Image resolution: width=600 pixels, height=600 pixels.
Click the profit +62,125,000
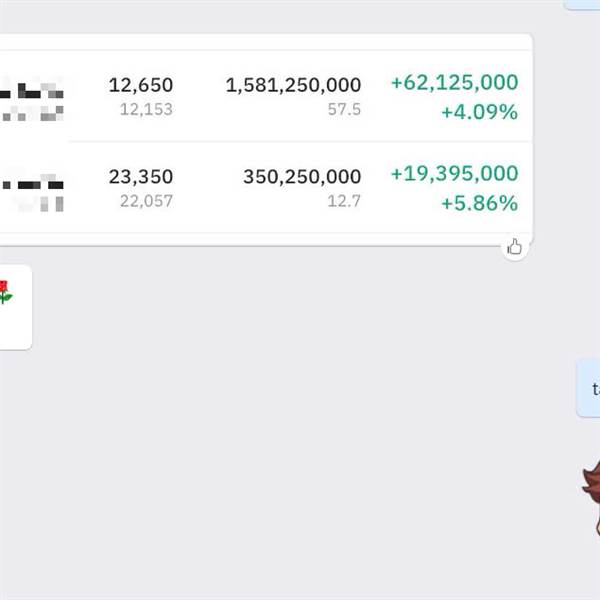point(455,82)
